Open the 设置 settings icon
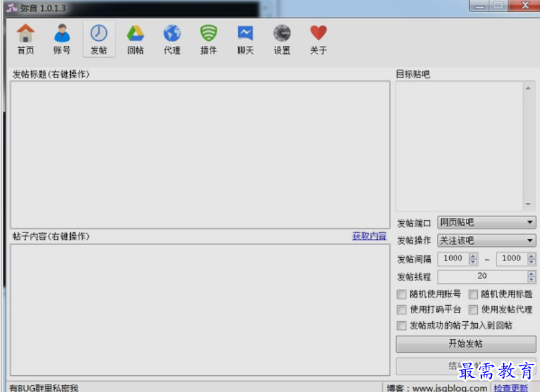 point(282,39)
